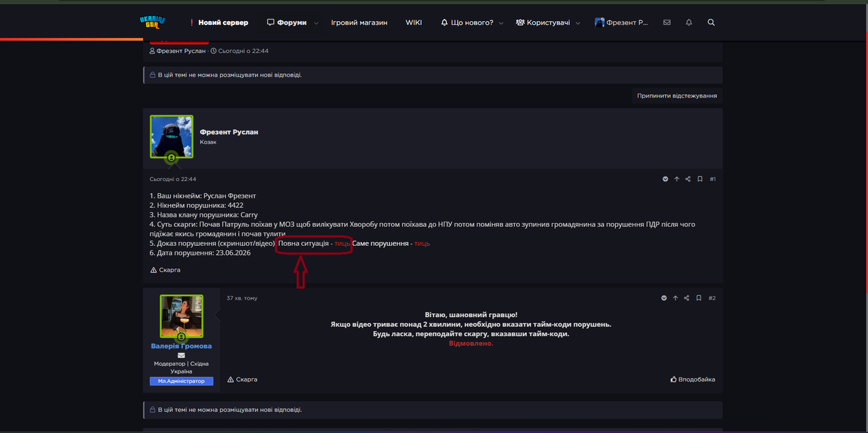This screenshot has width=868, height=433.
Task: Open first тиць link after Повна ситуація
Action: pos(342,243)
